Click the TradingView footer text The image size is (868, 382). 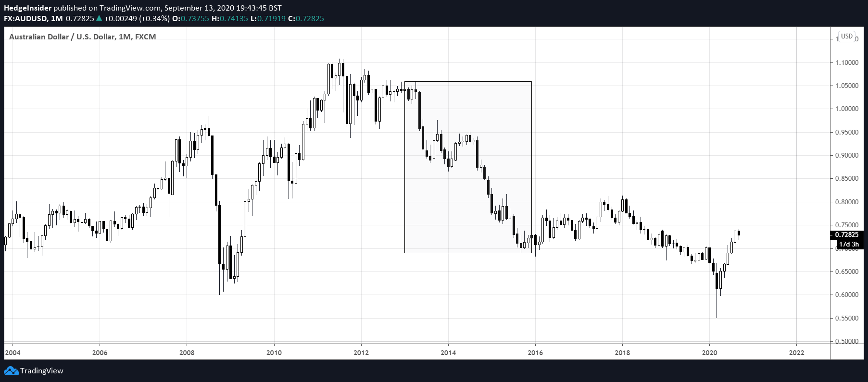coord(42,371)
